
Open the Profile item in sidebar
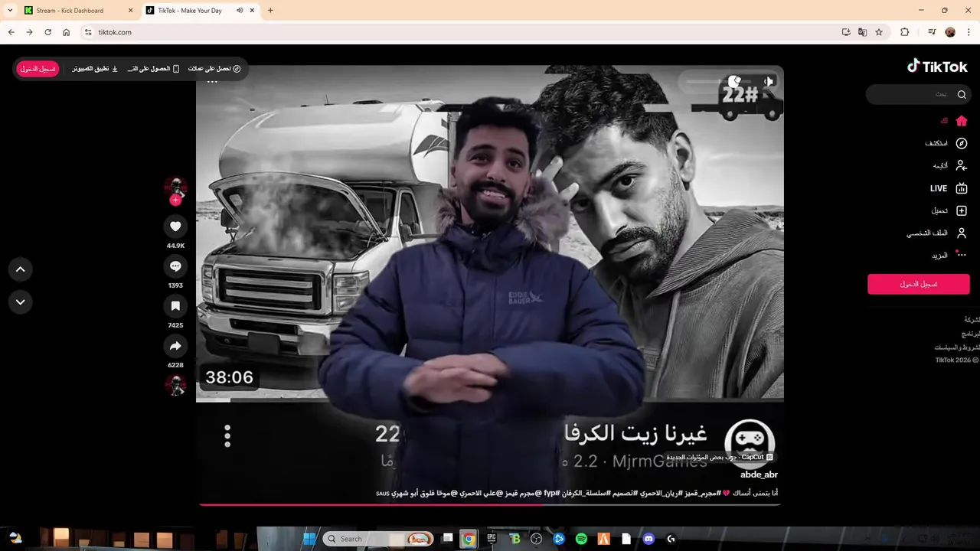tap(937, 233)
